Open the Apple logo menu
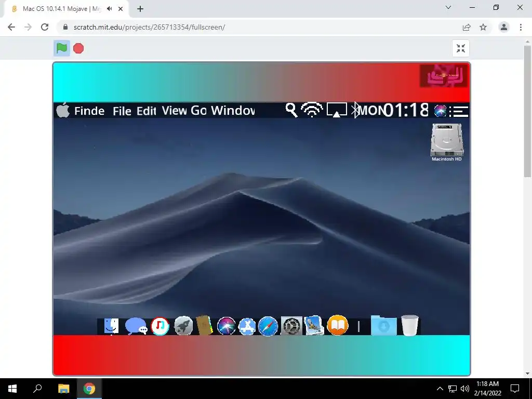This screenshot has height=399, width=532. point(63,110)
